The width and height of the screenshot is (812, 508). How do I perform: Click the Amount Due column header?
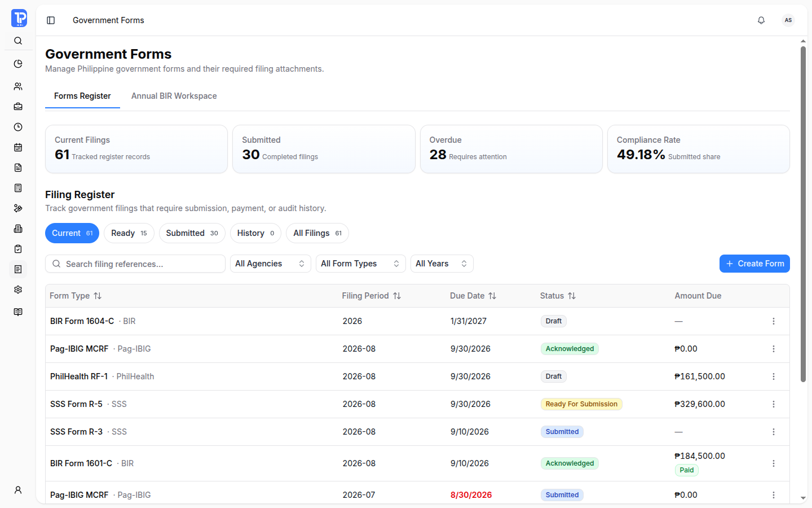tap(698, 296)
